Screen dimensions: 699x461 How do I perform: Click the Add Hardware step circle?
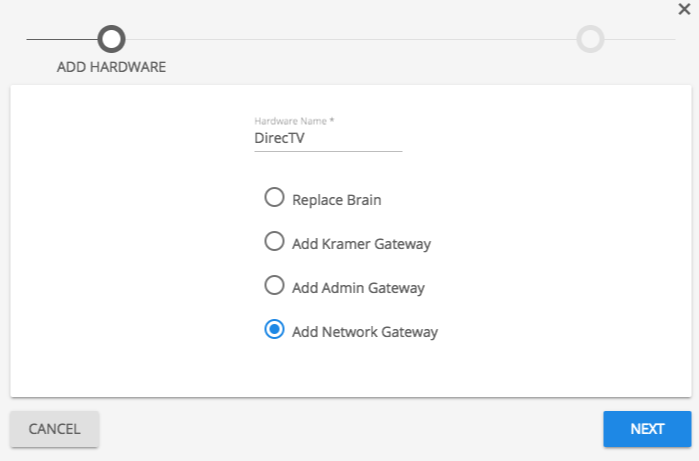[111, 39]
